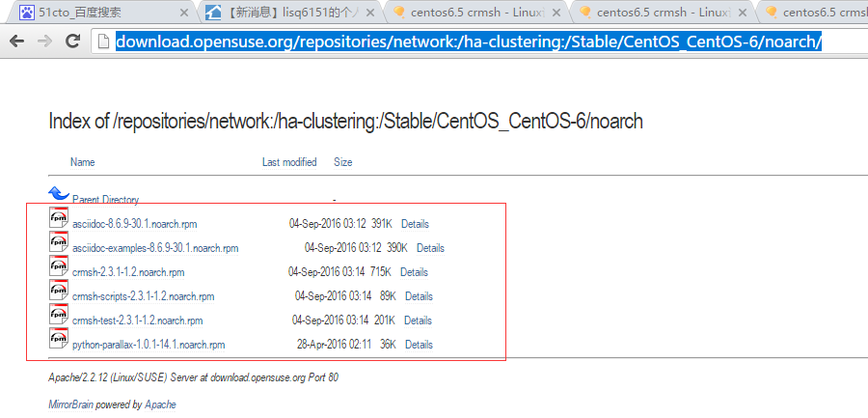Screen dimensions: 868x418
Task: Open Details for asciidoc-examples-8.6.9-30.1.noarch.rpm
Action: tap(431, 248)
